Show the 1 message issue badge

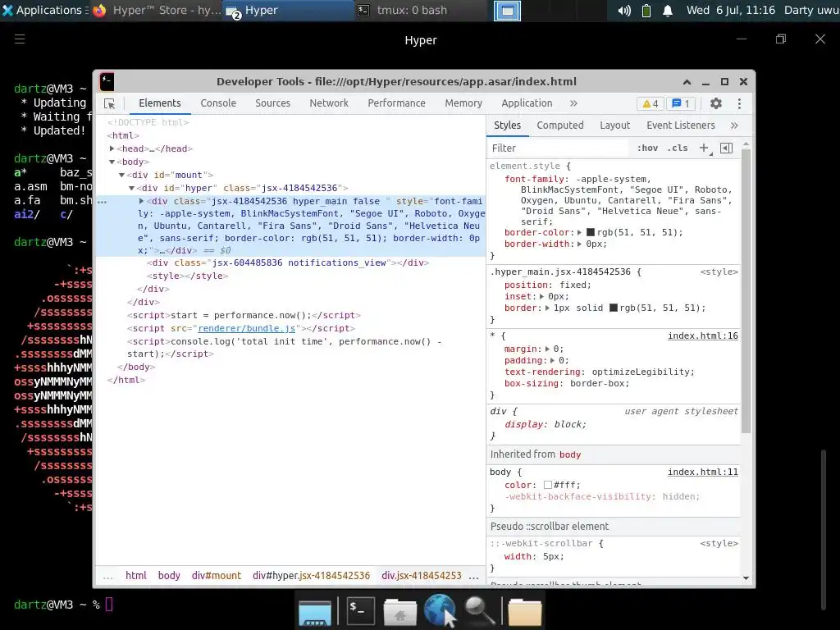coord(680,104)
